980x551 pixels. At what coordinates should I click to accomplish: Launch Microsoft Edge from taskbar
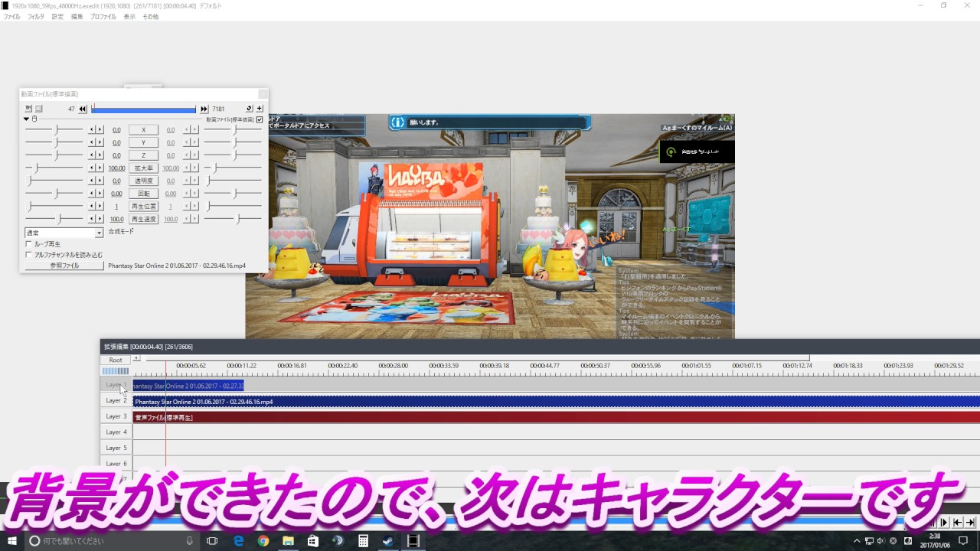[238, 541]
